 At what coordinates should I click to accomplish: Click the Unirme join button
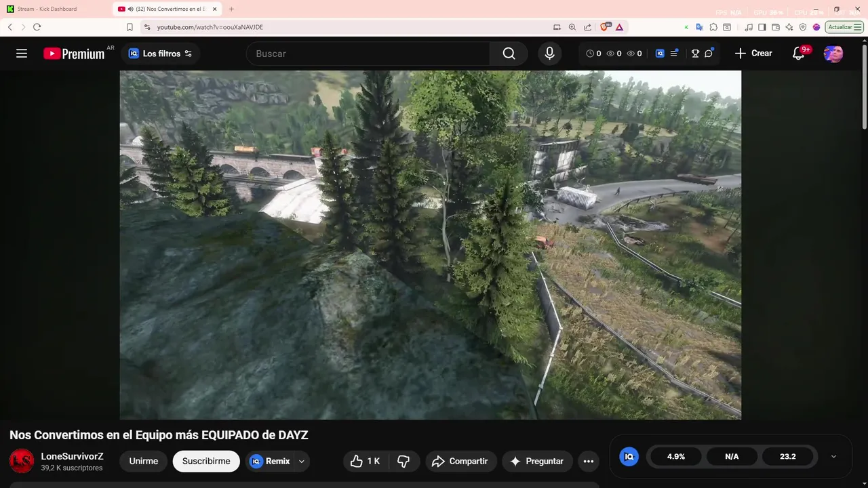point(144,461)
